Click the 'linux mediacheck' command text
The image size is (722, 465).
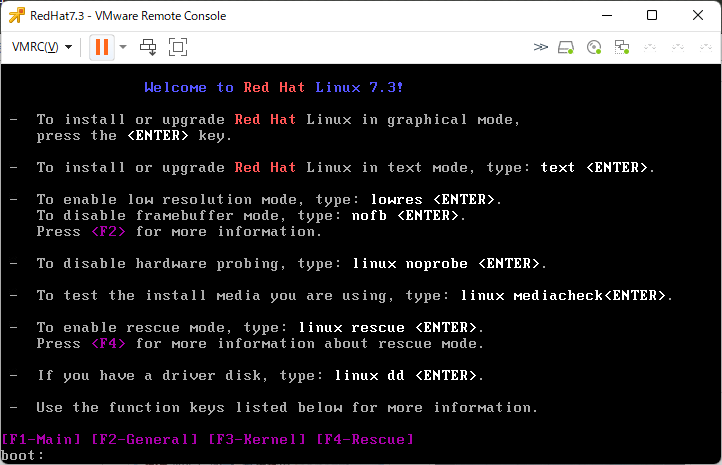point(531,295)
